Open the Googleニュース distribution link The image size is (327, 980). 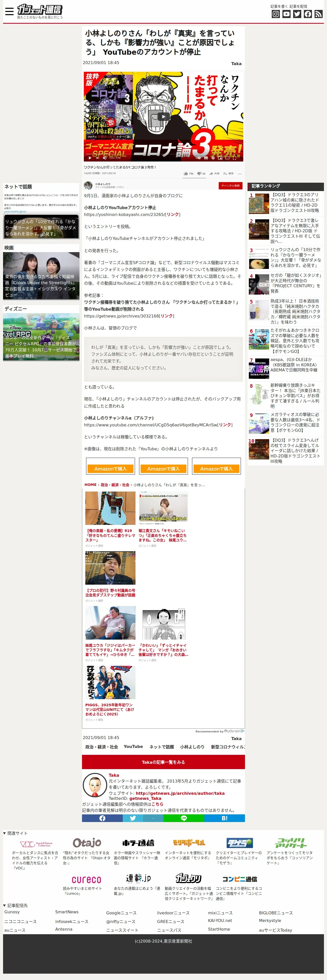(x=121, y=913)
